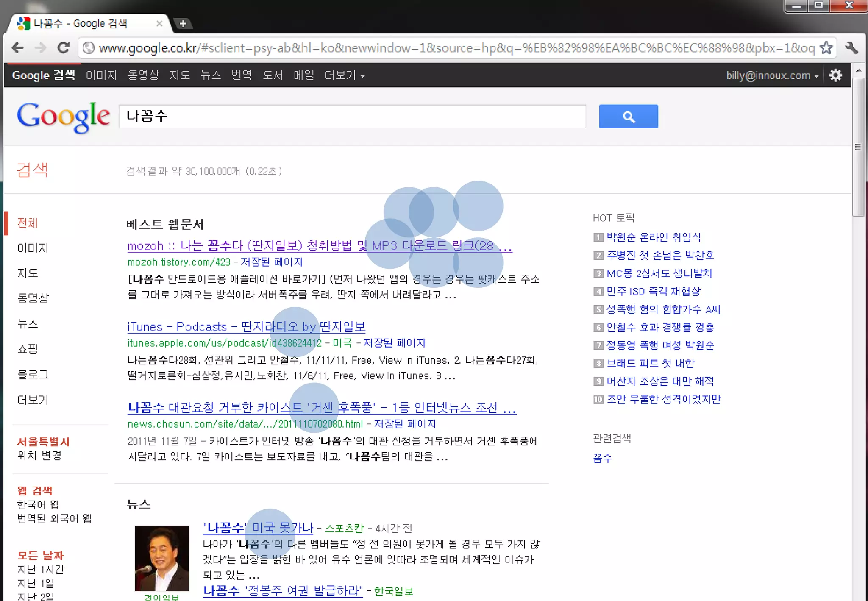Open a new tab with plus button
The image size is (868, 601).
pos(183,24)
